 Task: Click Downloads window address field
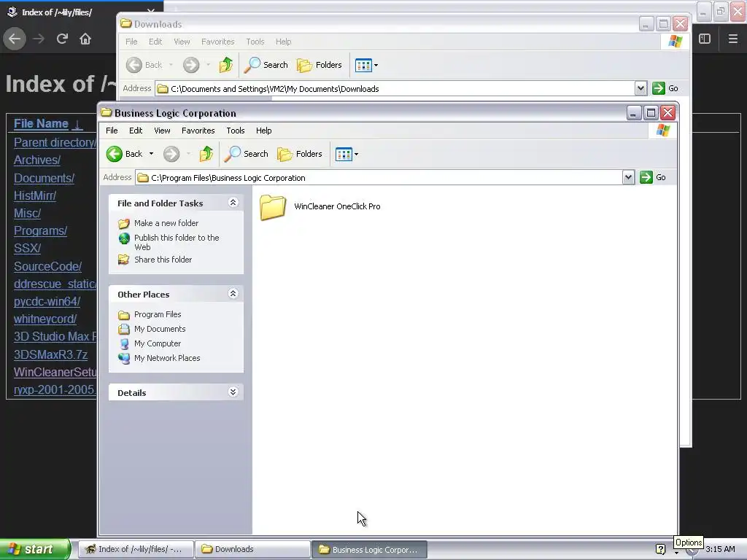point(395,88)
